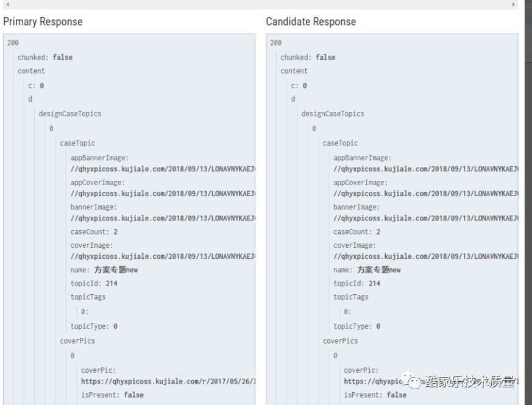Click the right arrow of the horizontal scrollbar
This screenshot has width=532, height=405.
tap(514, 4)
